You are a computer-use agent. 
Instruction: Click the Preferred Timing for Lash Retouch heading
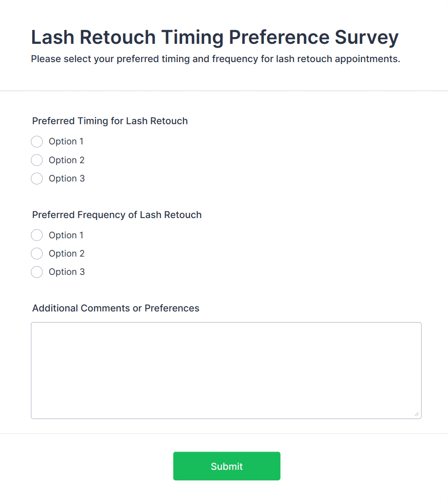(110, 121)
